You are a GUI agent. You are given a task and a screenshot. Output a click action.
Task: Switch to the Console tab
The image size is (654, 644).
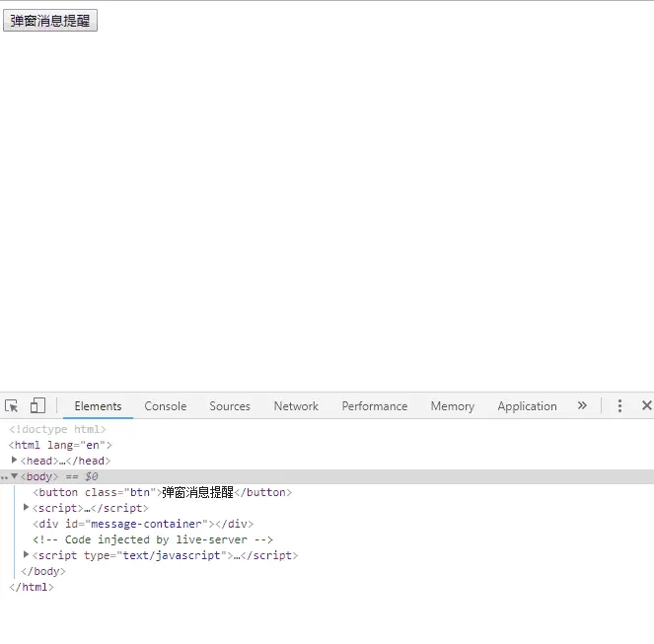pos(165,406)
